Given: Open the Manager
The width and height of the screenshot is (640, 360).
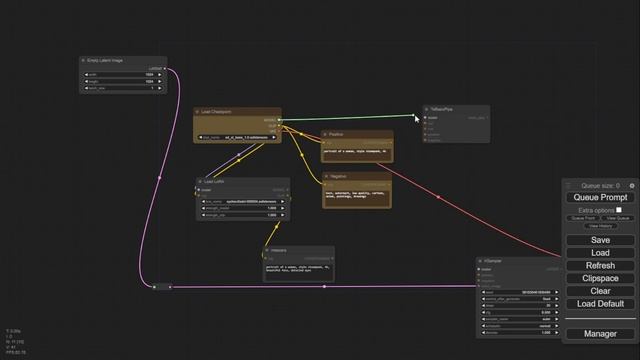Looking at the screenshot, I should [600, 334].
